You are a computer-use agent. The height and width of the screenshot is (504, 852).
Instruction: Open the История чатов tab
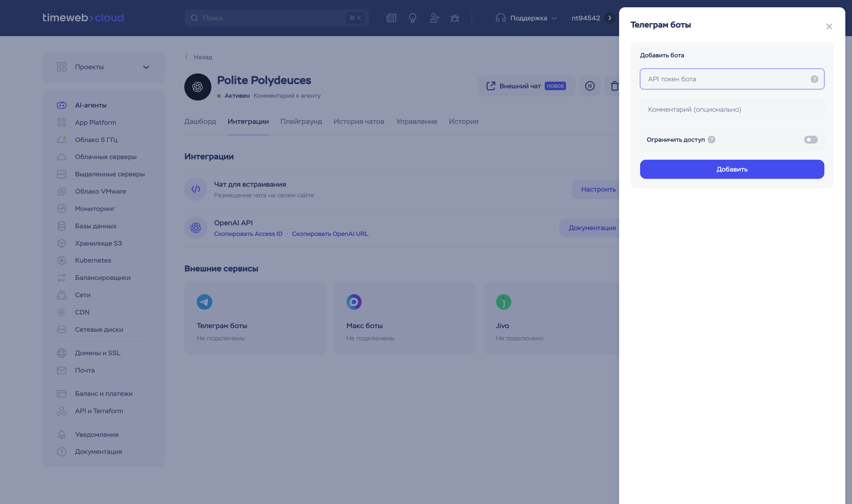pos(359,121)
